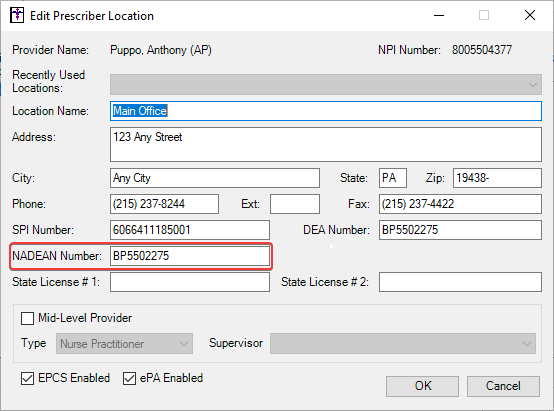Close the Edit Prescriber Location dialog
The image size is (554, 411).
(x=530, y=15)
